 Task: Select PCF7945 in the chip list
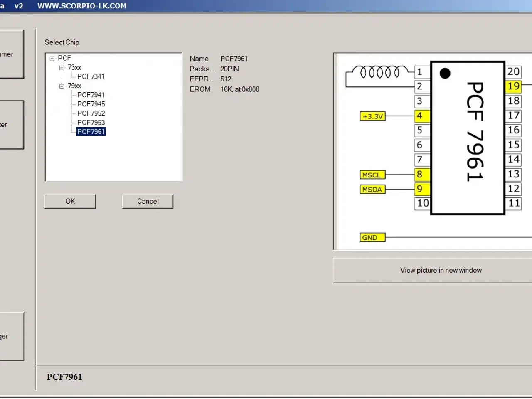pyautogui.click(x=91, y=104)
